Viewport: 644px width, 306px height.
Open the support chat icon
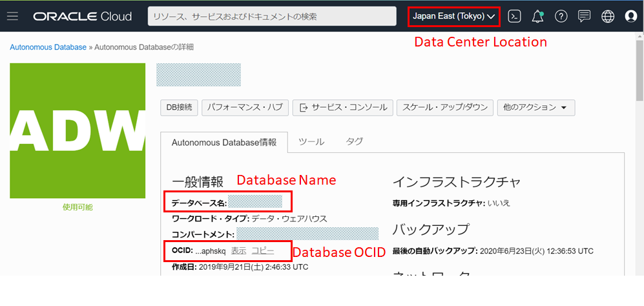coord(584,17)
